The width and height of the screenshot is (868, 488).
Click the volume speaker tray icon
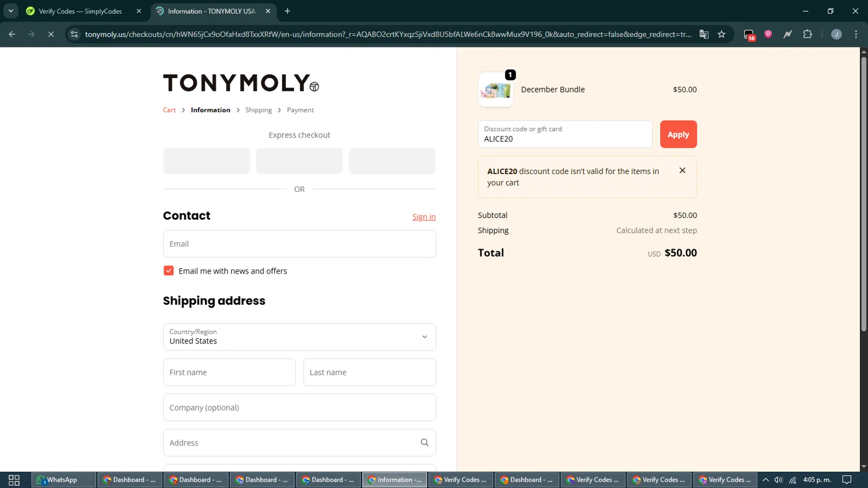778,480
